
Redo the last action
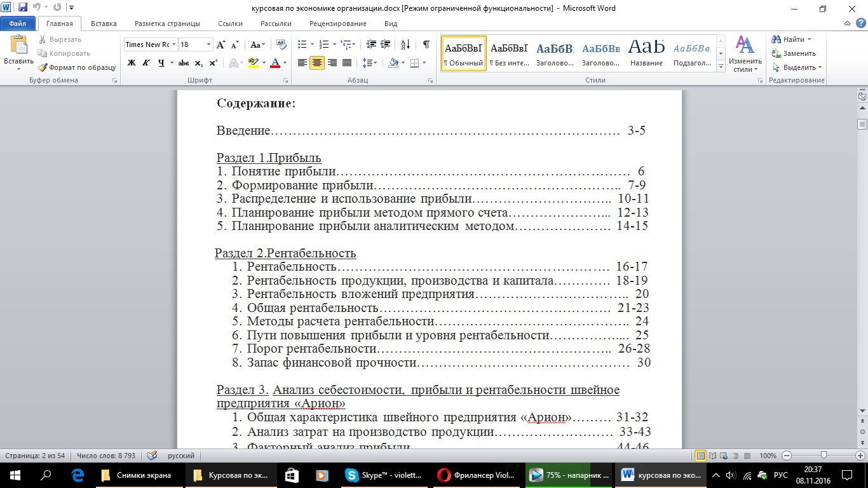[57, 8]
